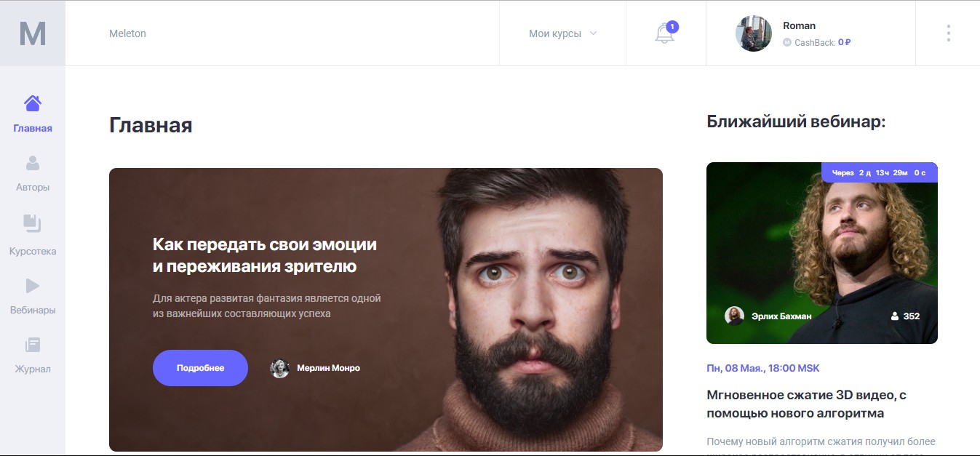Viewport: 980px width, 456px height.
Task: Open the Главная home icon
Action: click(x=33, y=103)
